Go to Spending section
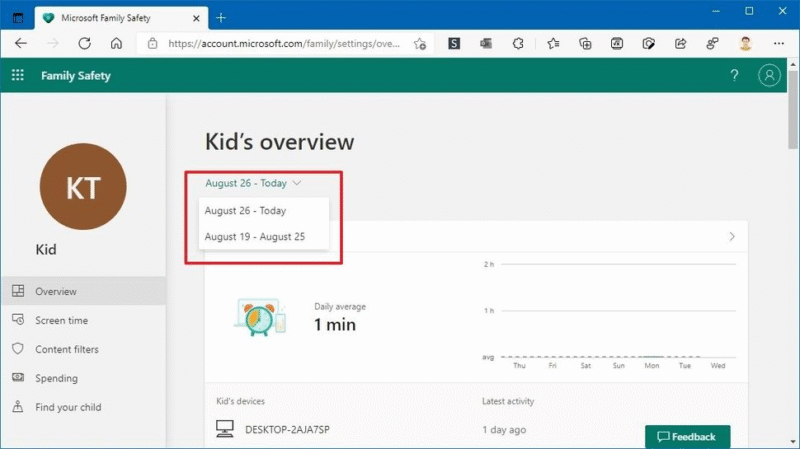 click(56, 378)
